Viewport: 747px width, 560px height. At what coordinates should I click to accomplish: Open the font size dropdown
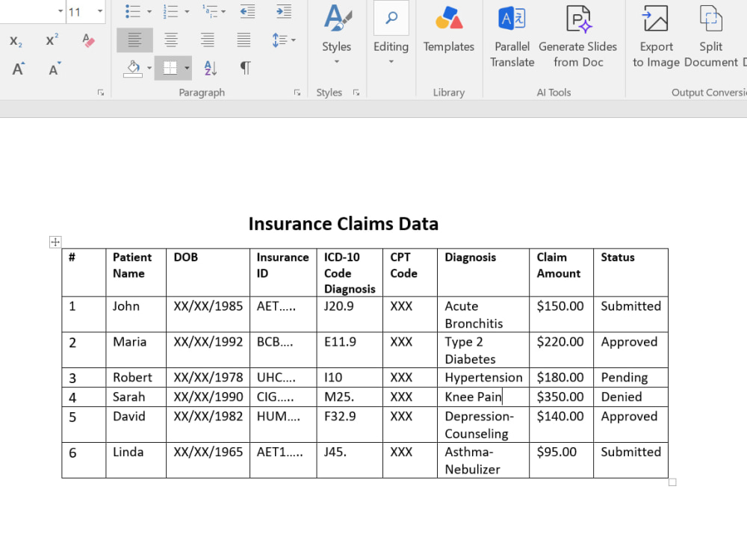(99, 11)
